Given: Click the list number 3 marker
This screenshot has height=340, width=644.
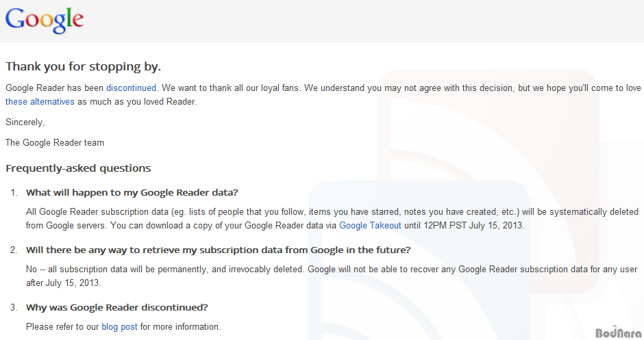Looking at the screenshot, I should pyautogui.click(x=14, y=308).
